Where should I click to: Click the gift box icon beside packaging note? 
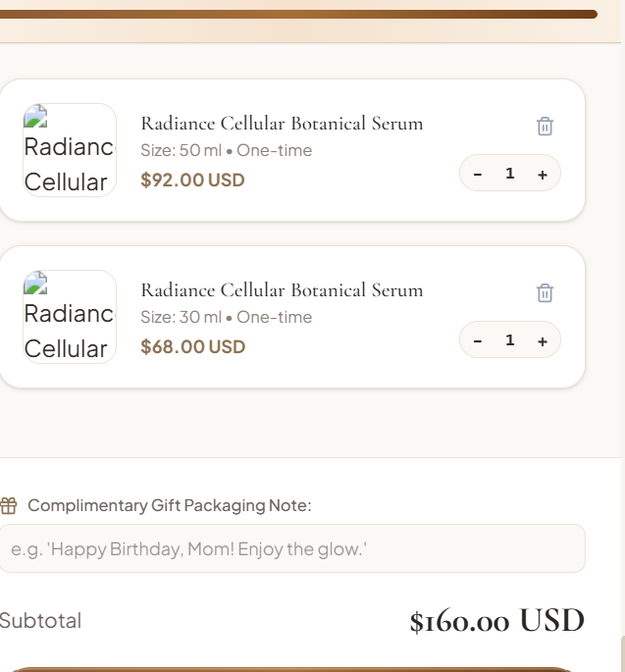click(9, 505)
